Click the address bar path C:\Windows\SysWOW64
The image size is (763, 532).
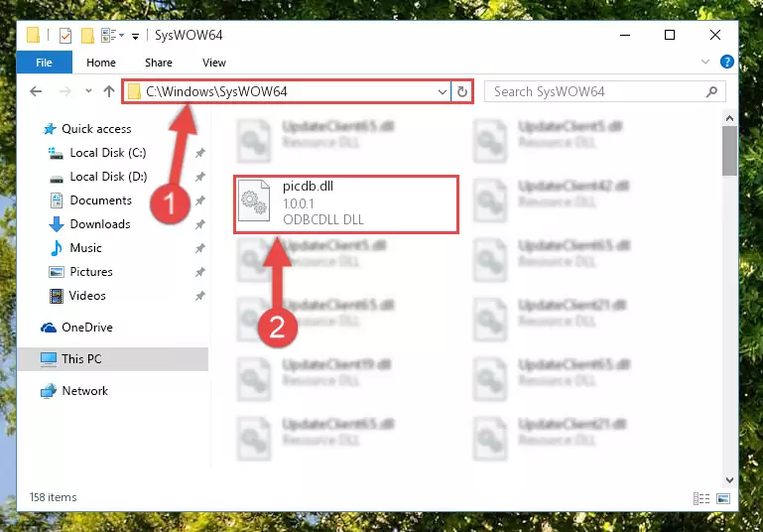216,91
